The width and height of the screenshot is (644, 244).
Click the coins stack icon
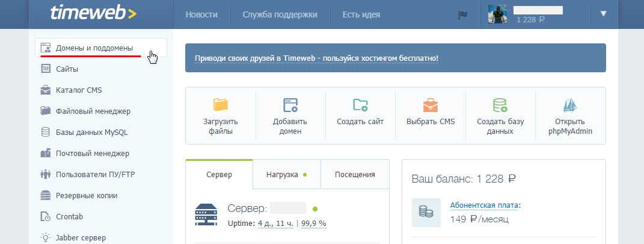(x=426, y=212)
